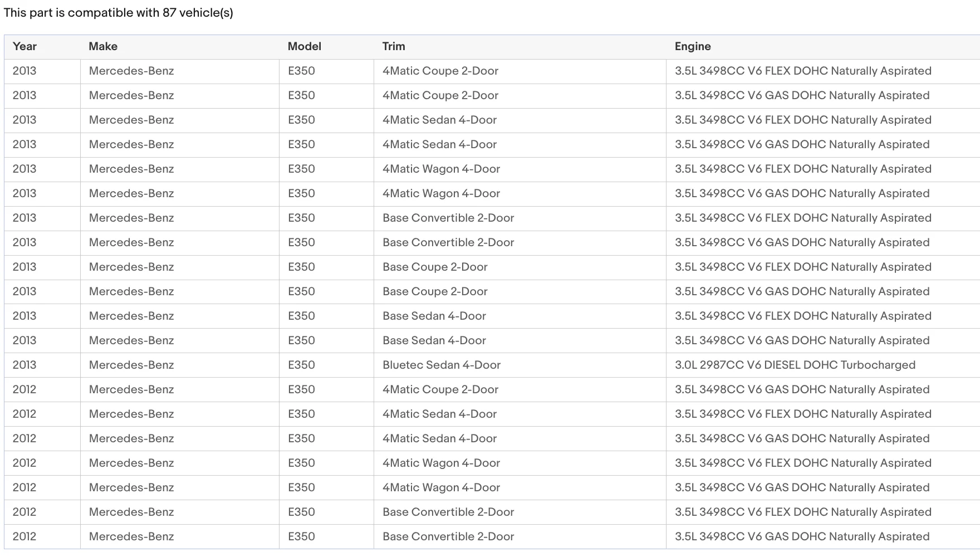
Task: Select the 2013 Bluetec Sedan 4-Door trim cell
Action: pyautogui.click(x=520, y=365)
